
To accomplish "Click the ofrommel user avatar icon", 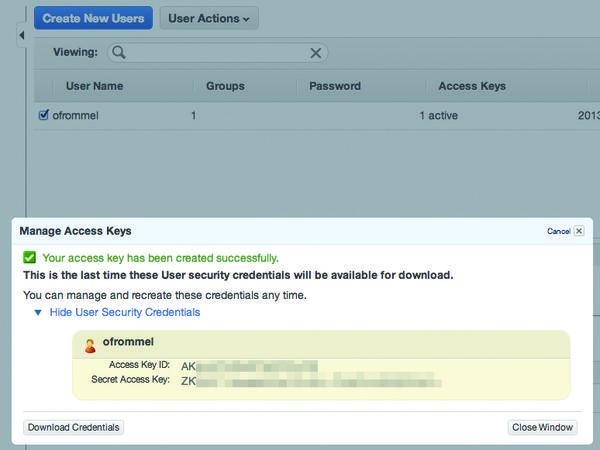I will 90,346.
